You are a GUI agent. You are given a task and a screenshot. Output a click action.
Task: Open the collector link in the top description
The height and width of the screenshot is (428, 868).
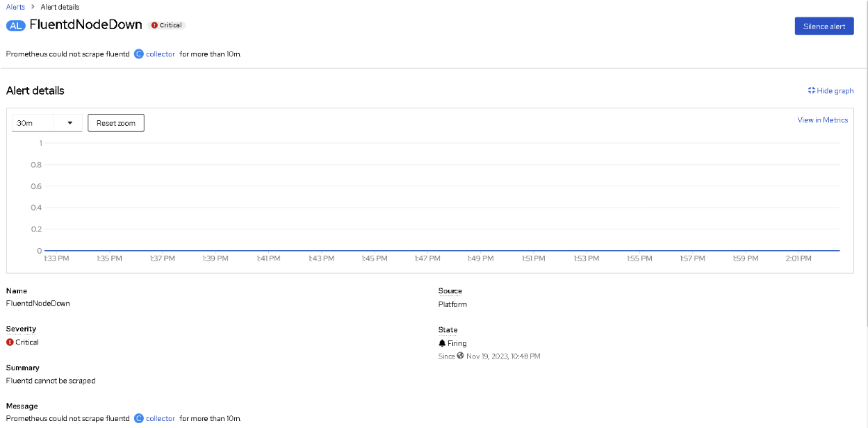(x=161, y=54)
